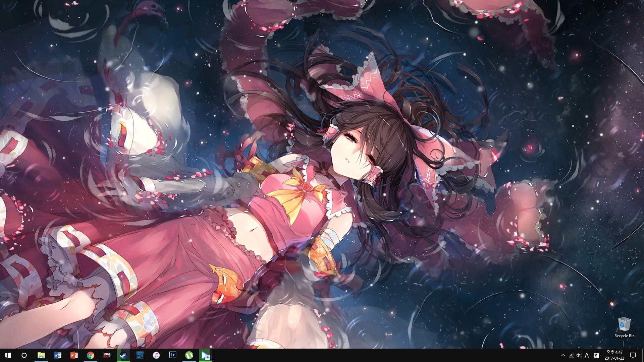Open Steam from taskbar
The height and width of the screenshot is (362, 644).
(123, 355)
